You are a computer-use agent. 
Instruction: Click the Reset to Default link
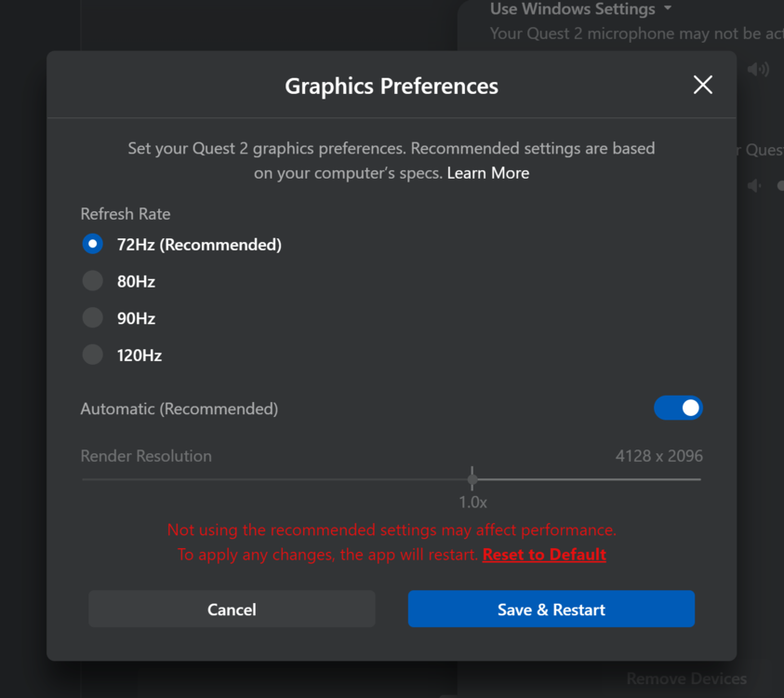(544, 555)
